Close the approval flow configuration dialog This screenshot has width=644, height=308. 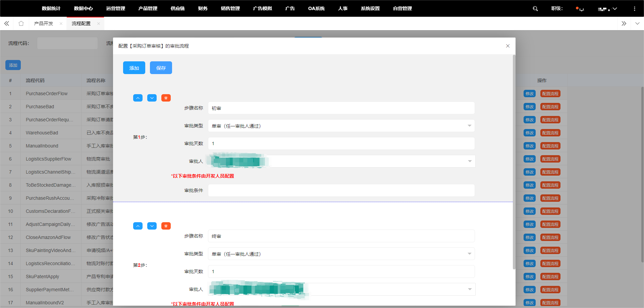click(508, 46)
